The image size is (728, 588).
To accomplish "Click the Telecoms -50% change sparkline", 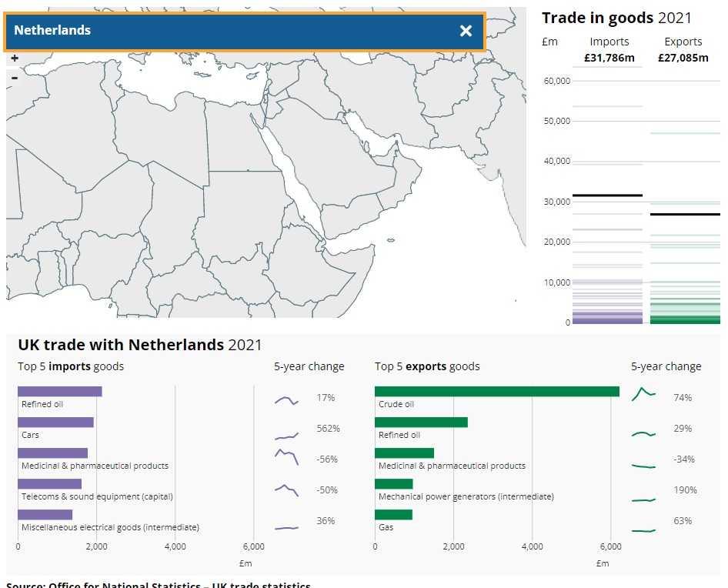I will point(286,489).
